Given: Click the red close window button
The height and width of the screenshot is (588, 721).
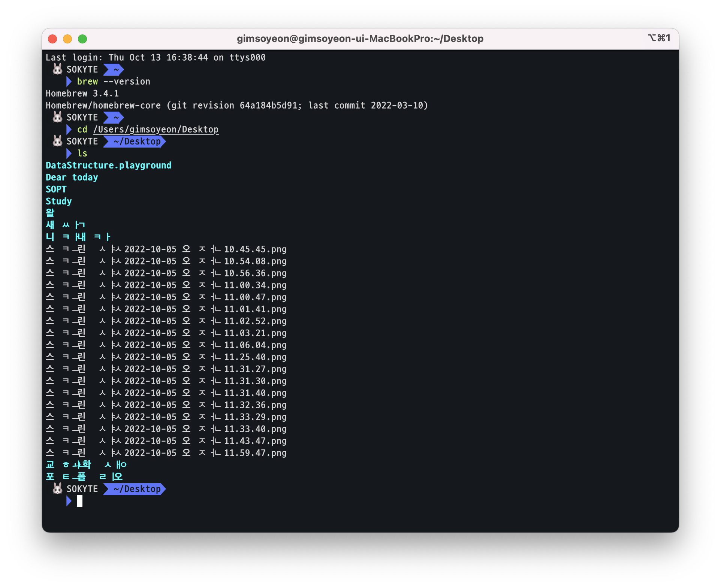Looking at the screenshot, I should (x=52, y=39).
